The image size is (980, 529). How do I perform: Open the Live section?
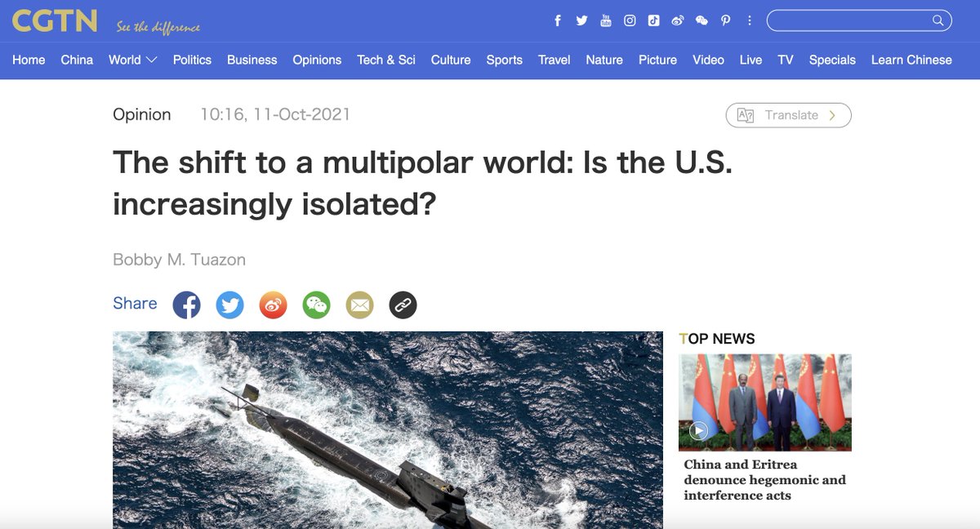pos(751,60)
